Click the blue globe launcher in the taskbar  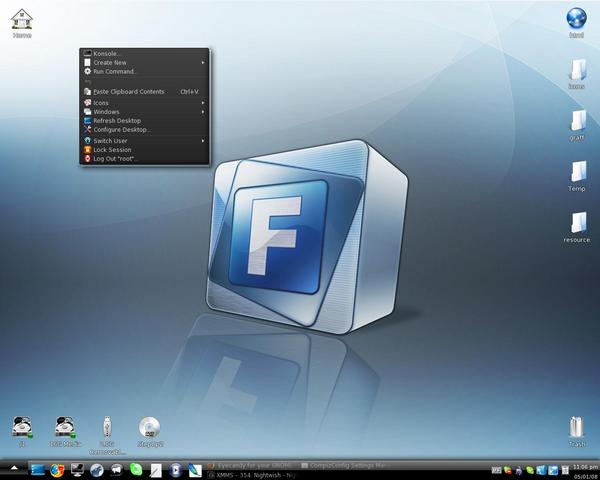[97, 470]
